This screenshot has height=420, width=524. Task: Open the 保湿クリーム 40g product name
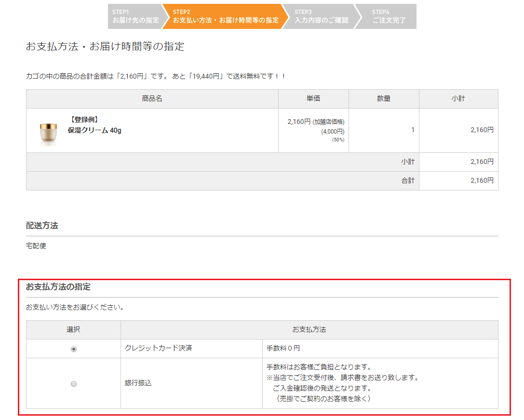94,130
